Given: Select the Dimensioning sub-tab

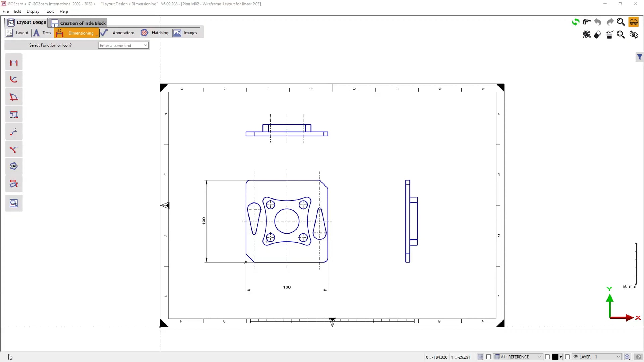Looking at the screenshot, I should pos(76,33).
